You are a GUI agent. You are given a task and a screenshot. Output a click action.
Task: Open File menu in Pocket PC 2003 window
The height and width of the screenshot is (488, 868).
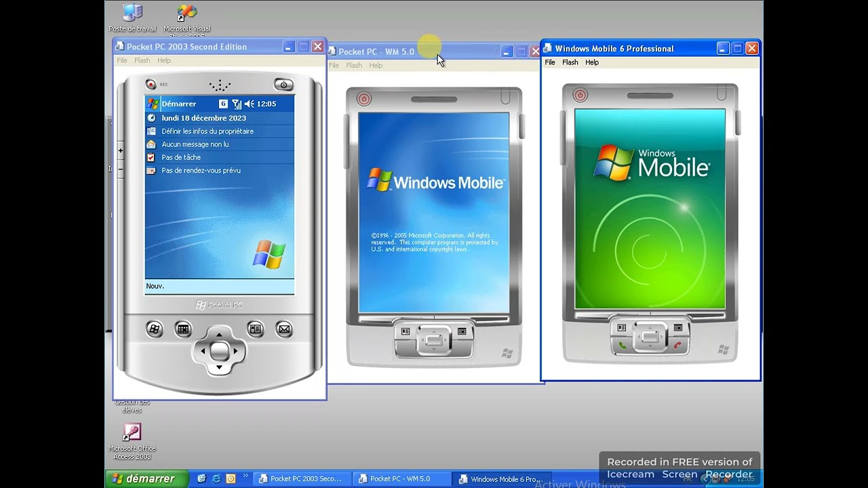pos(122,60)
